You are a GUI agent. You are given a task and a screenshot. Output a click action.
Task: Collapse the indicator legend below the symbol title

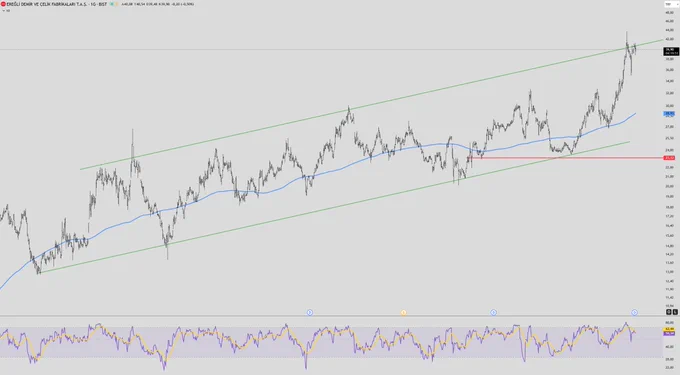point(4,10)
